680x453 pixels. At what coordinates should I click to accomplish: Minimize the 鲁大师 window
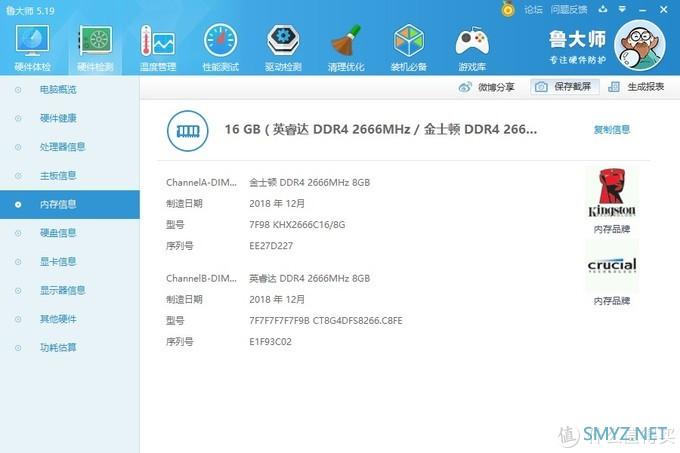click(643, 10)
